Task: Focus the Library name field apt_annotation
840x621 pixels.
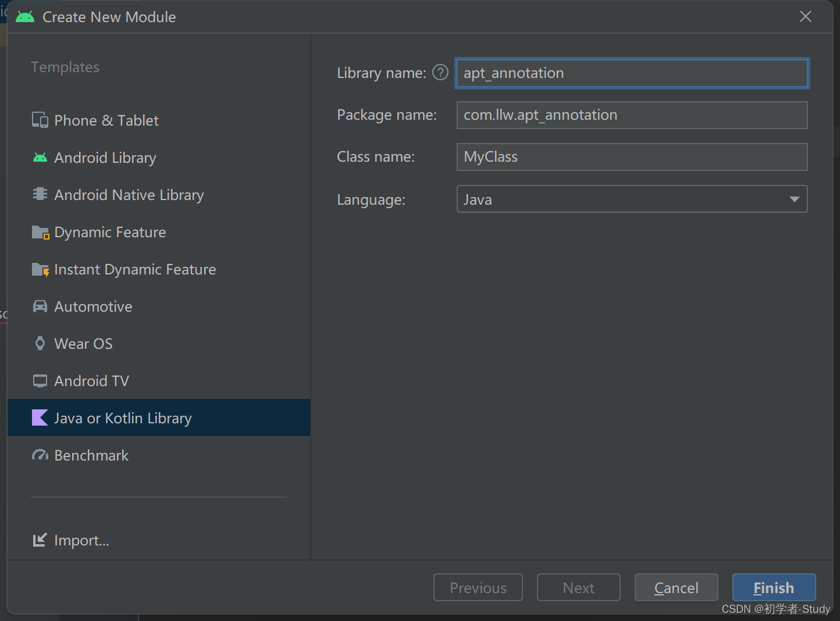Action: (632, 73)
